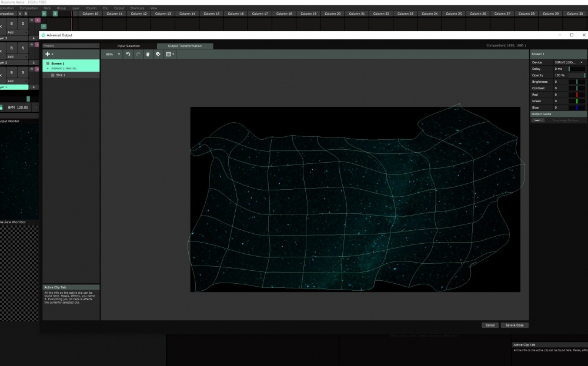This screenshot has height=366, width=588.
Task: Click the magnet snapping icon
Action: 158,54
